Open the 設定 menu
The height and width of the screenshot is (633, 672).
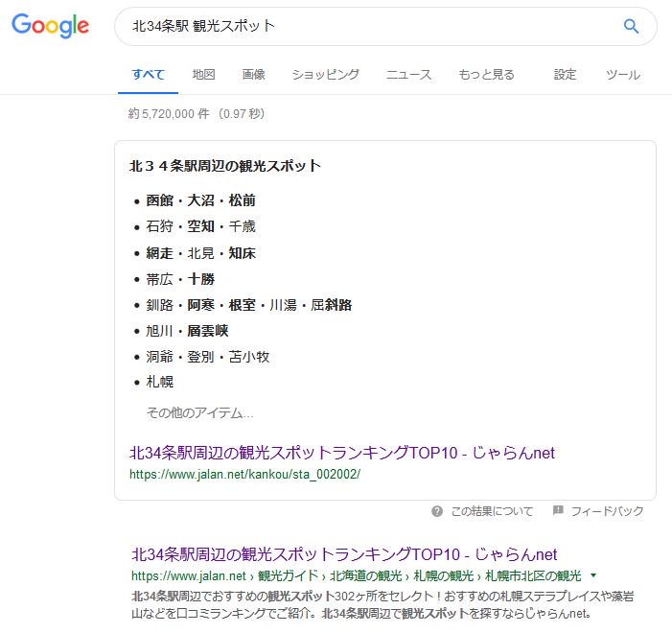565,75
